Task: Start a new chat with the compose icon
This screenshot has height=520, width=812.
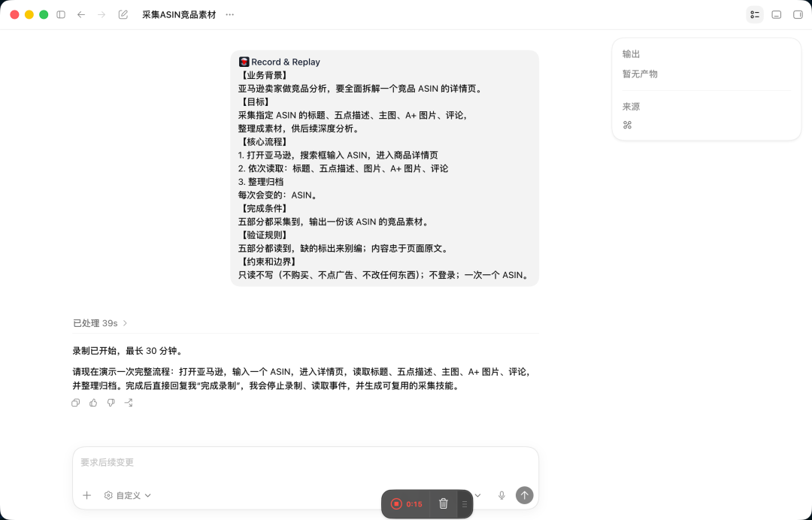Action: (x=123, y=14)
